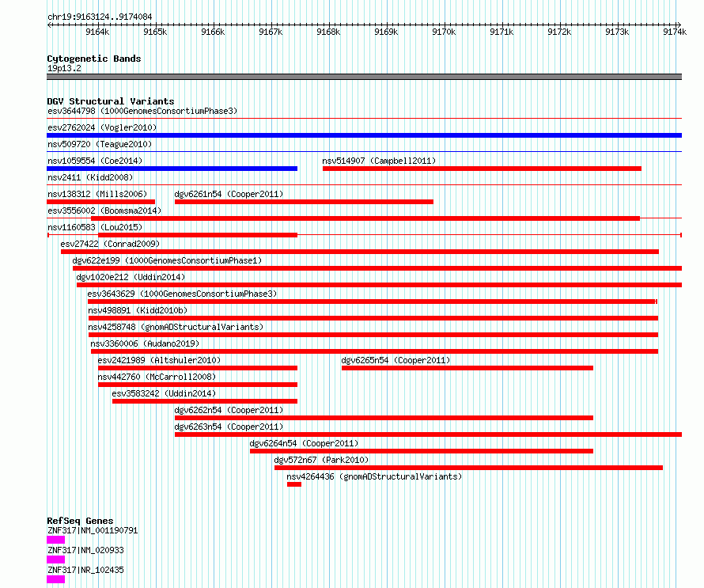Click the 9169k ruler mark
This screenshot has width=704, height=588.
pos(386,32)
